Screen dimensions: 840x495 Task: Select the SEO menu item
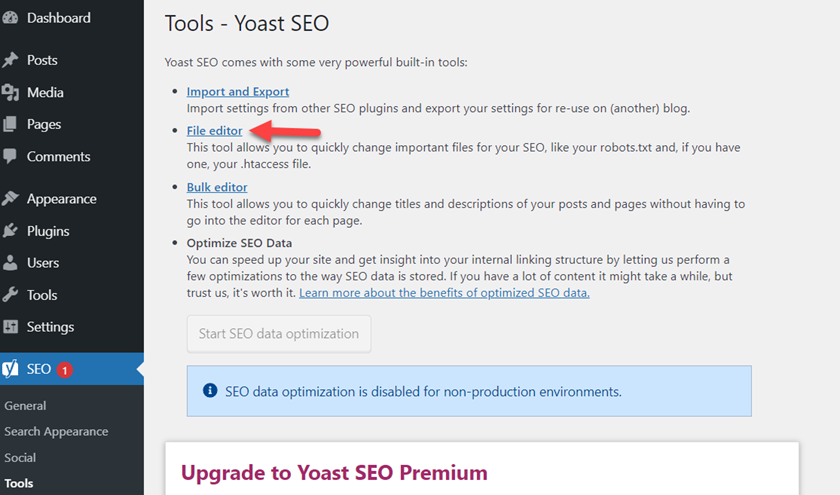72,369
